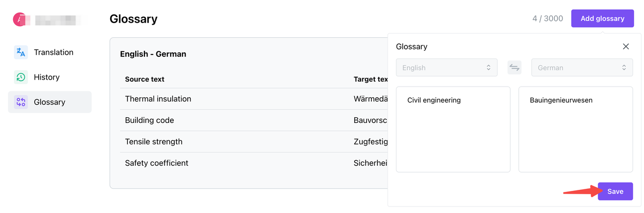Close the Glossary popup with X
The width and height of the screenshot is (644, 213).
(626, 46)
